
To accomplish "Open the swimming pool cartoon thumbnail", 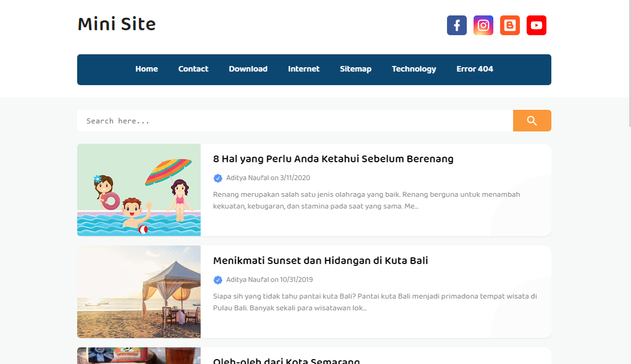I will coord(139,190).
